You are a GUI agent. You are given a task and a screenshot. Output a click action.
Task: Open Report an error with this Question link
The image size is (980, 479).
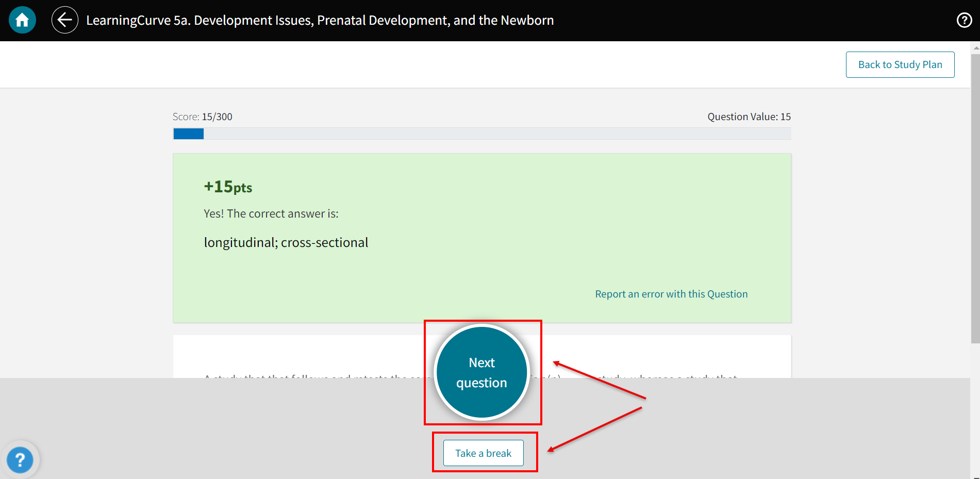click(x=671, y=294)
